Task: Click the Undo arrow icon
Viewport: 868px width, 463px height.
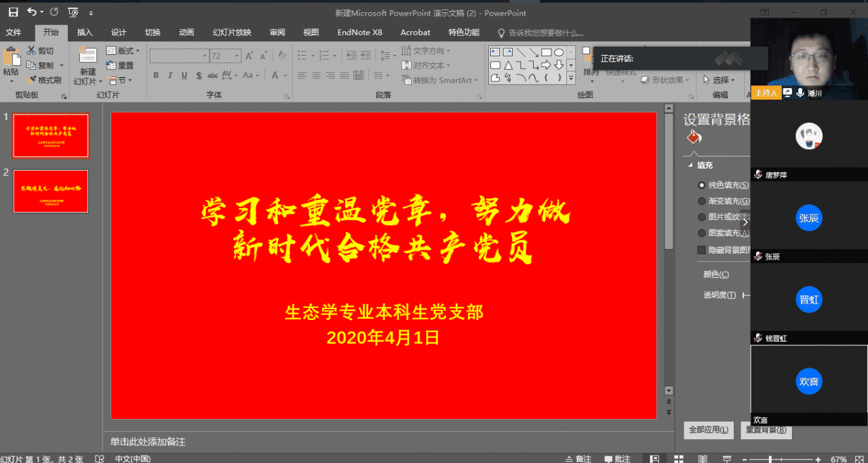Action: point(31,12)
